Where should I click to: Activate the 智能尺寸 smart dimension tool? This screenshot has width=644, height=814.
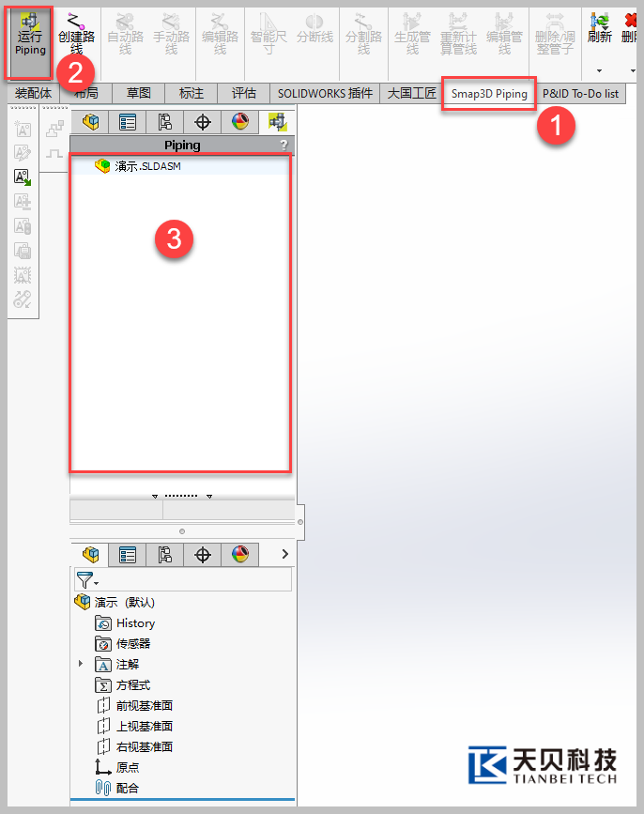pyautogui.click(x=268, y=36)
